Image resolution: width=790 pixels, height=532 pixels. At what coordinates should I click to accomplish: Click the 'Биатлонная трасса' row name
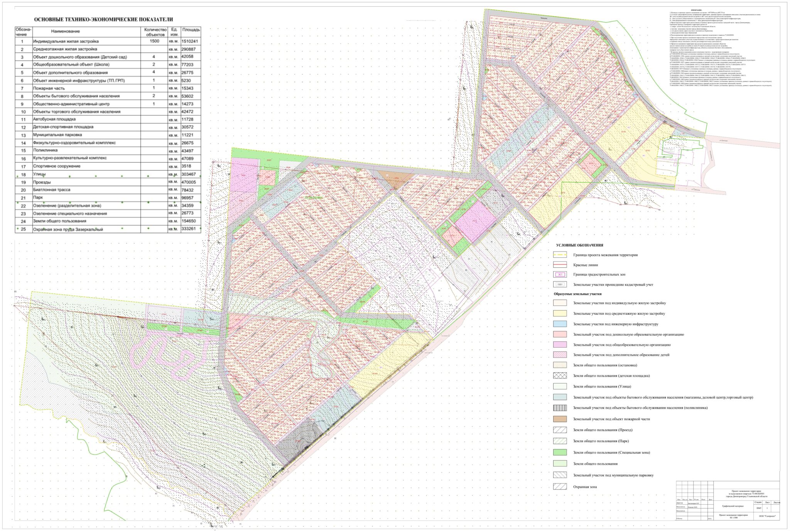tap(52, 190)
